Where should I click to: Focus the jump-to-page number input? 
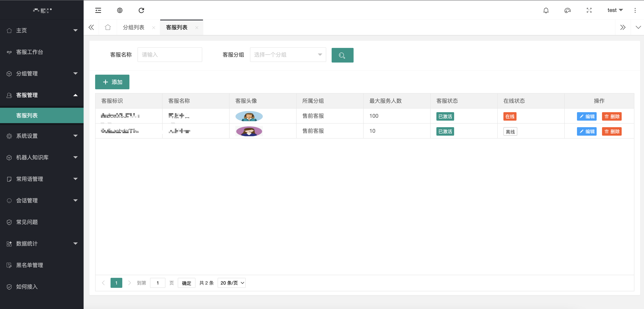click(x=158, y=283)
